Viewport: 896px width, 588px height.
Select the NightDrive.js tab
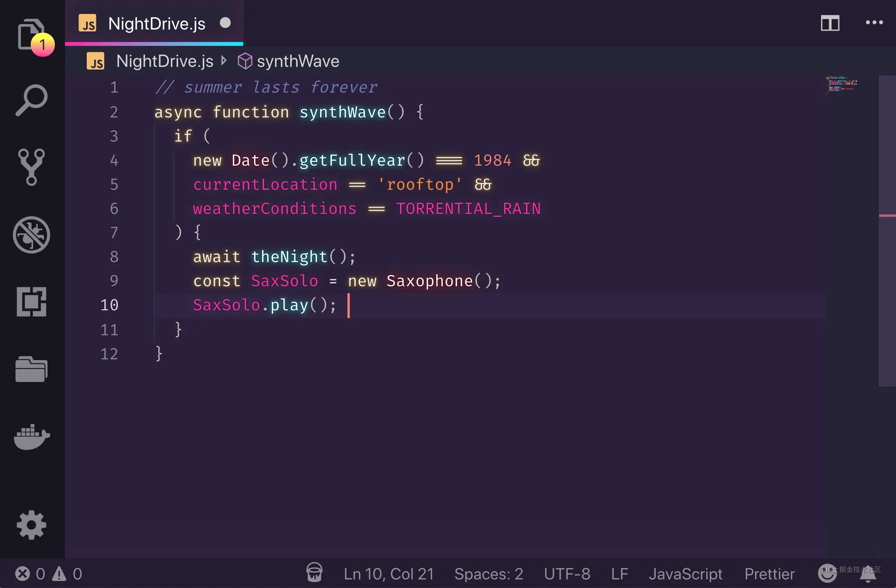tap(156, 23)
